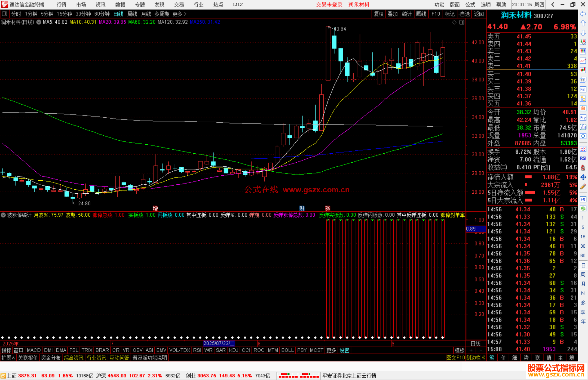This screenshot has width=588, height=380.
Task: Open the F10 company info sidebar icon
Action: [583, 89]
